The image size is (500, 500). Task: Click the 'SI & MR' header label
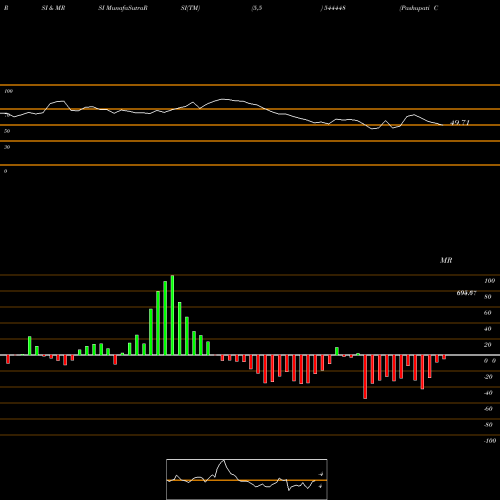pos(53,8)
